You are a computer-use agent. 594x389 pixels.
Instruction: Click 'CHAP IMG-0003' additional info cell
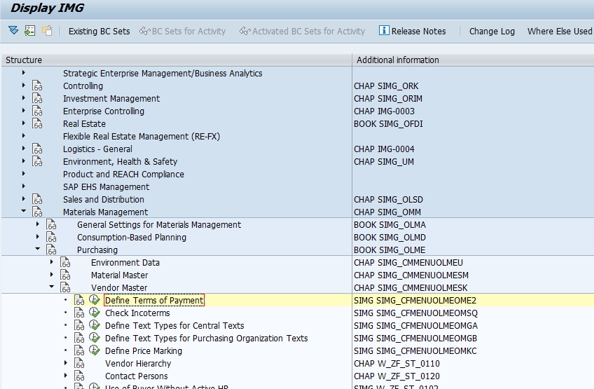[x=384, y=111]
